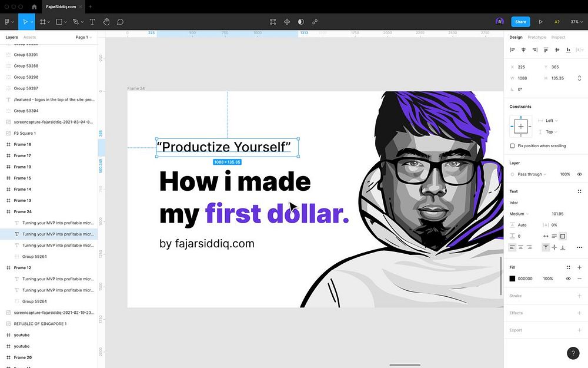
Task: Add a stroke with the plus button
Action: (x=579, y=296)
